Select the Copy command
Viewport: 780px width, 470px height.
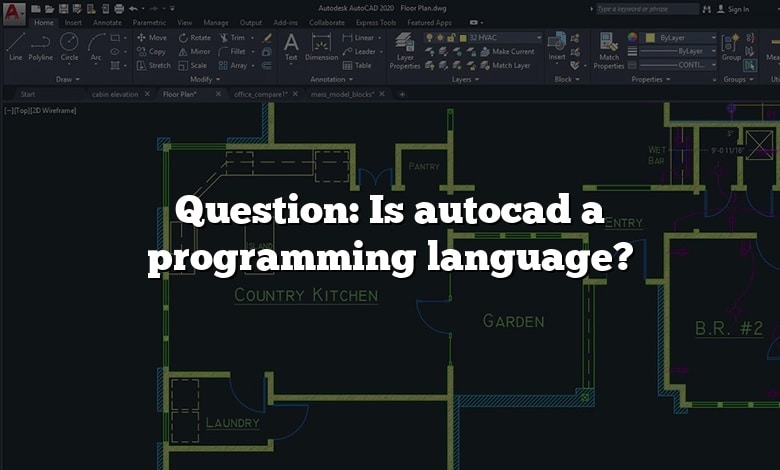pos(151,51)
